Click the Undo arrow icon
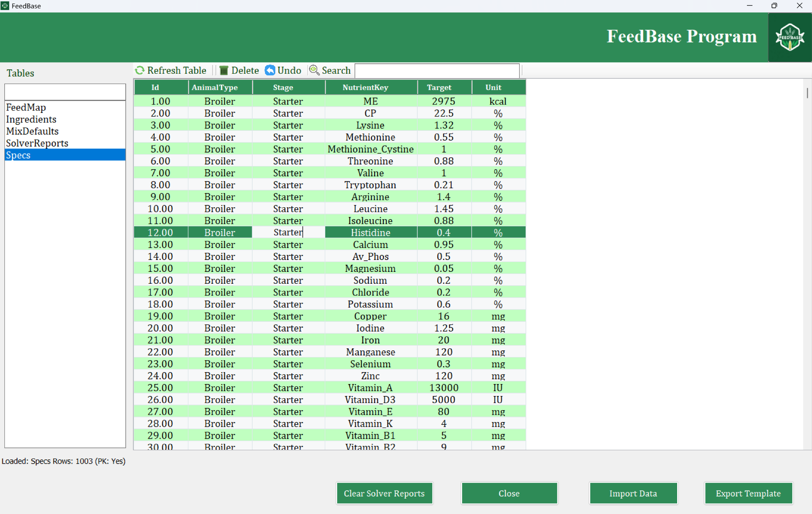 [x=271, y=70]
